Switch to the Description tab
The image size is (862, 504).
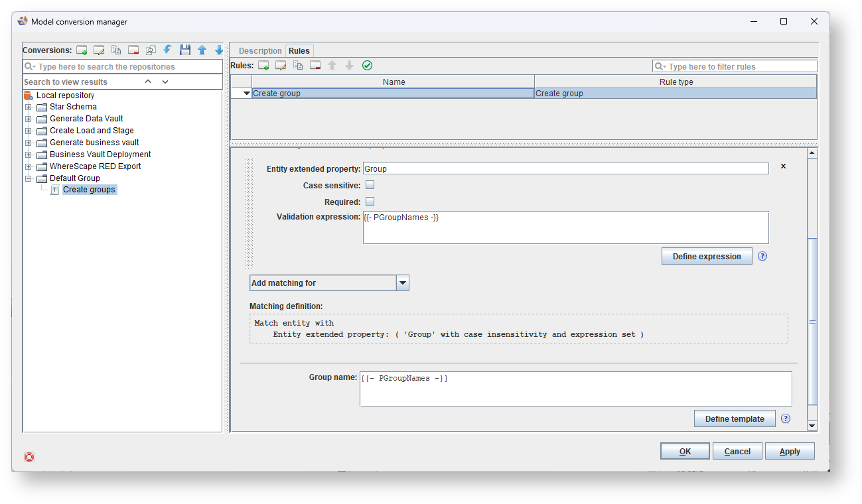(x=260, y=51)
